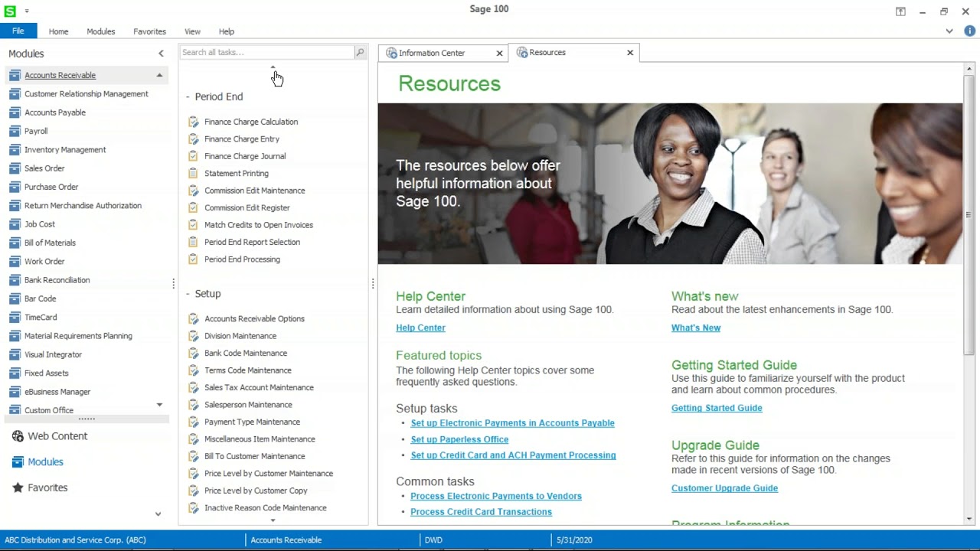Screen dimensions: 980x551
Task: Open the Help Center link
Action: [x=420, y=328]
